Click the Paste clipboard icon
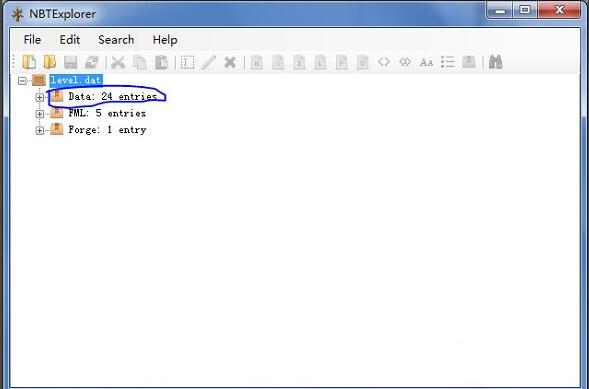 click(x=161, y=62)
